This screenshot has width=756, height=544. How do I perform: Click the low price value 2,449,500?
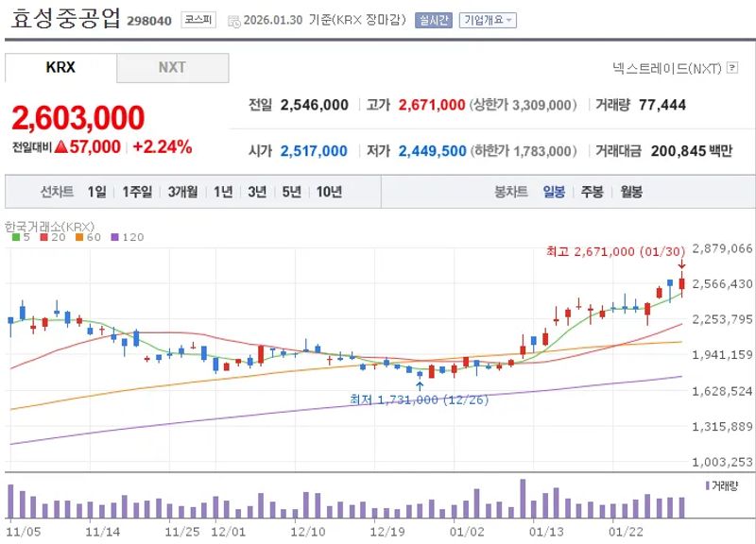433,151
